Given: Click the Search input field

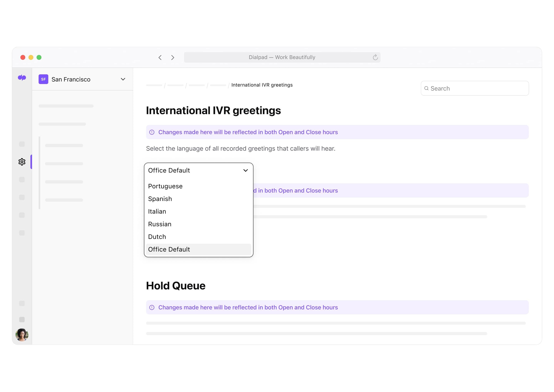Looking at the screenshot, I should coord(475,88).
